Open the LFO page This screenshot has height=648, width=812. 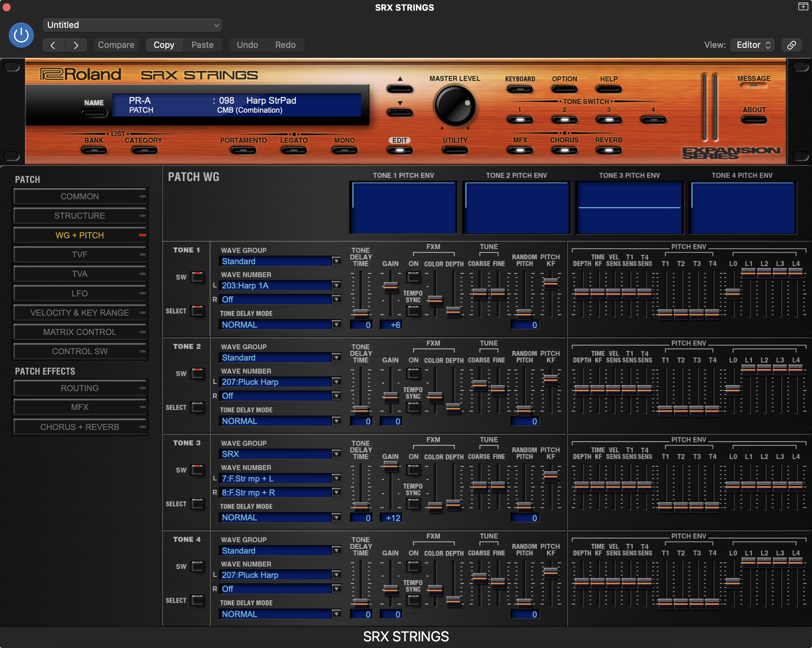click(80, 293)
